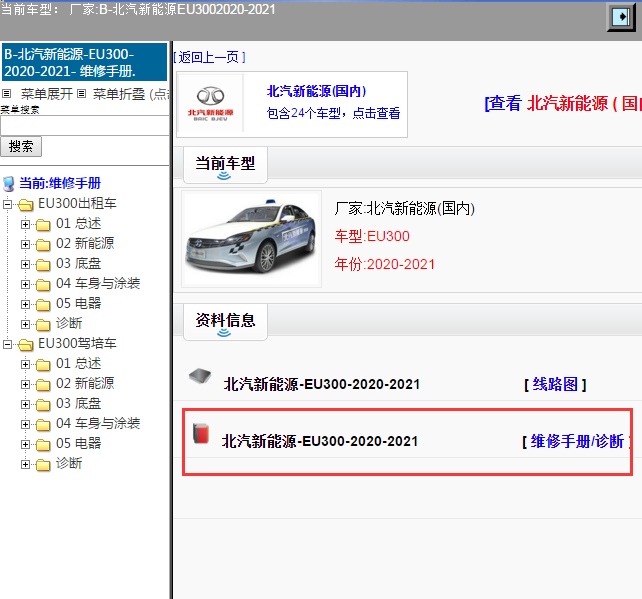Go back via 返回上一页 link

(x=210, y=57)
